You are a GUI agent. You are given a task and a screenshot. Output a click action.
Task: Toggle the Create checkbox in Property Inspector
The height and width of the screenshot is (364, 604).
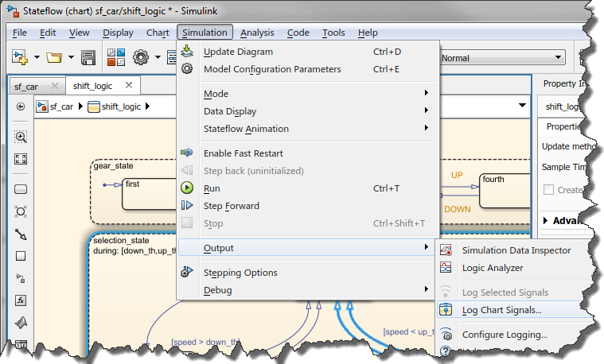(x=549, y=190)
